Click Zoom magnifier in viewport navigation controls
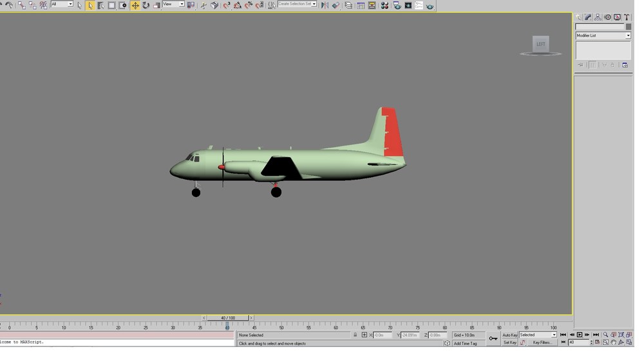Screen dimensions: 644x362 coord(605,335)
